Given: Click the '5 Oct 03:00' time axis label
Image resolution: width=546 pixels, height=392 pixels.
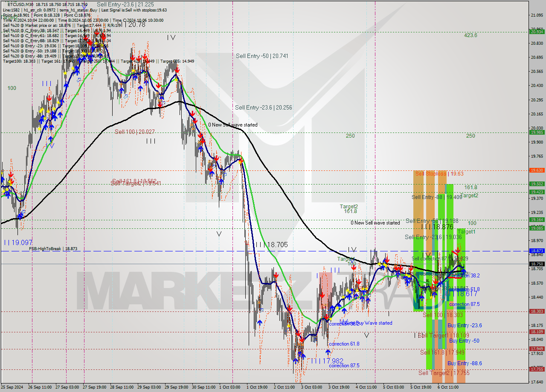Looking at the screenshot, I should [x=393, y=387].
